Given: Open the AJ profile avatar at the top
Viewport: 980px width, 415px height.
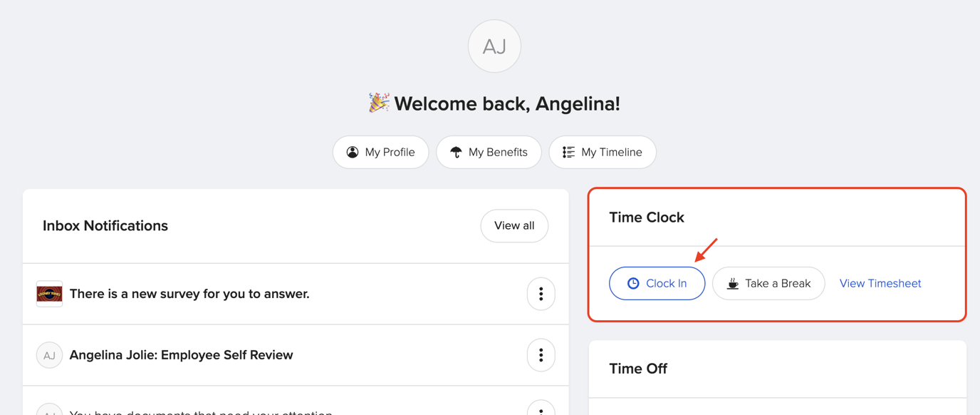Looking at the screenshot, I should click(x=494, y=46).
